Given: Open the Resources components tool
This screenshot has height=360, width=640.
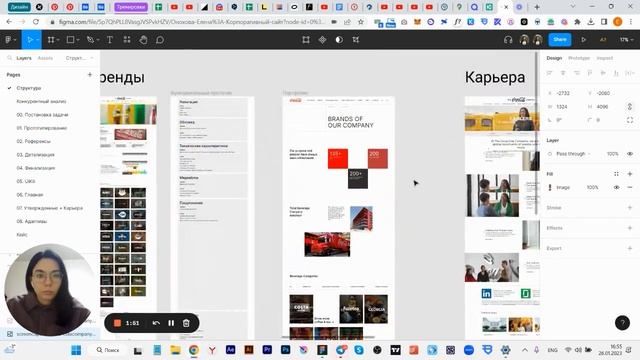Looking at the screenshot, I should coord(127,40).
